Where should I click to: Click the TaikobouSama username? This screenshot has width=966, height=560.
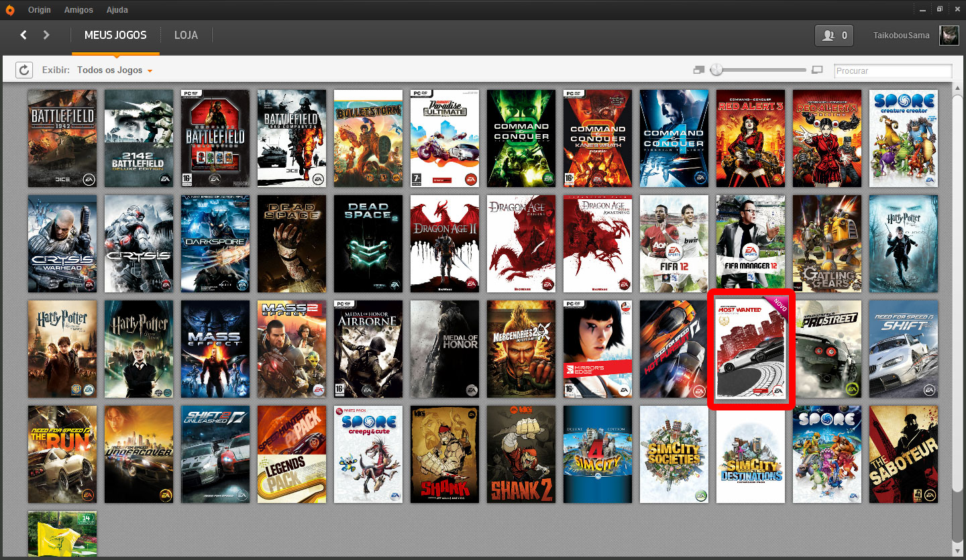click(902, 36)
